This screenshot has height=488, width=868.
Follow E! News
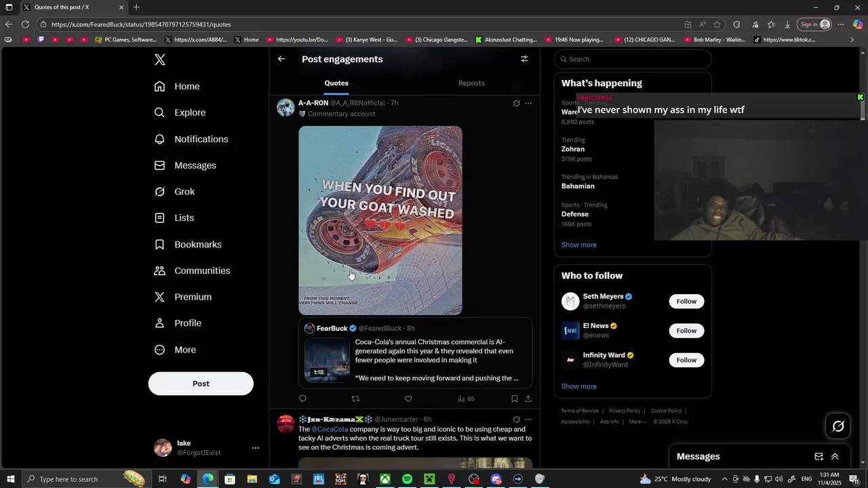686,331
